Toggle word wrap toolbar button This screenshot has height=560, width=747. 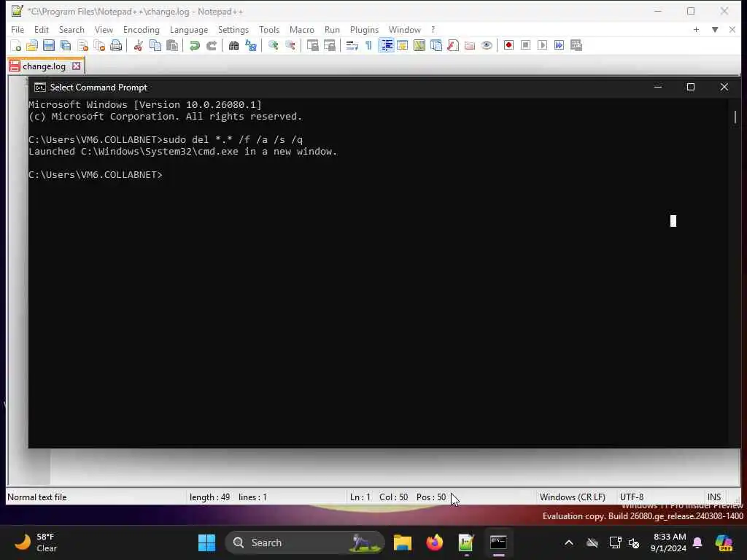click(x=352, y=45)
